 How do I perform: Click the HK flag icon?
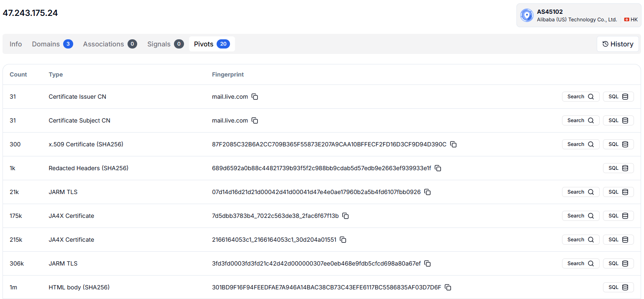tap(626, 19)
